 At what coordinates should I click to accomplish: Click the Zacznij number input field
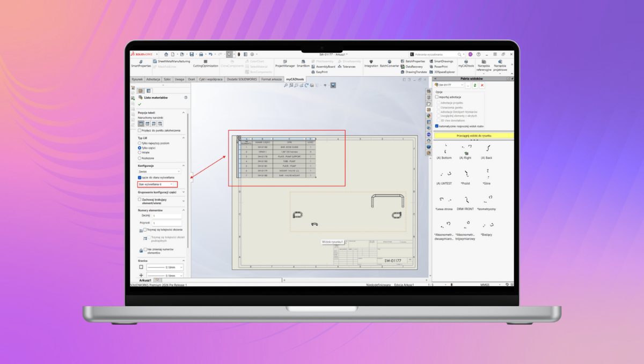point(166,216)
